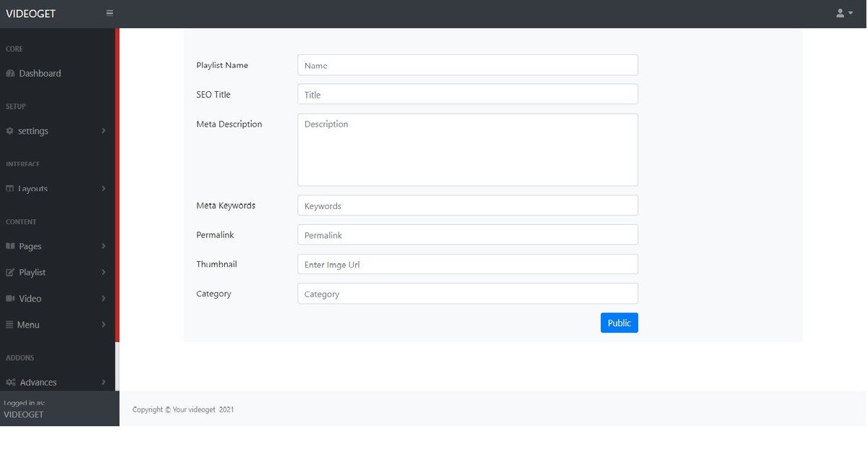Click the hamburger sidebar toggle icon
868x468 pixels.
coord(109,13)
